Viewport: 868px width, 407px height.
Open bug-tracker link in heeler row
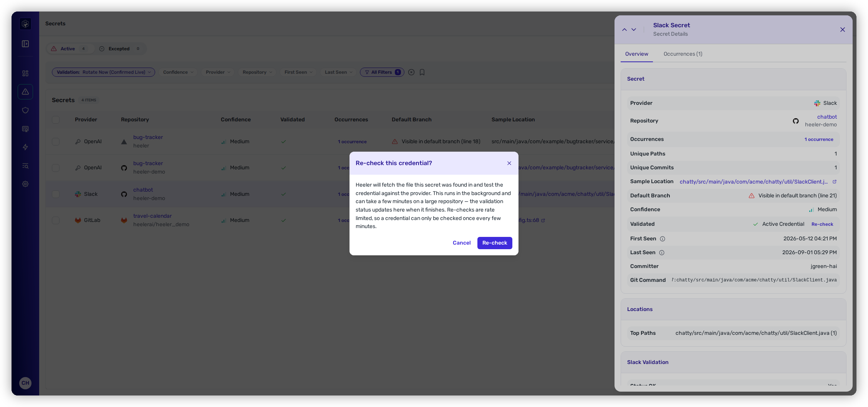pos(148,137)
